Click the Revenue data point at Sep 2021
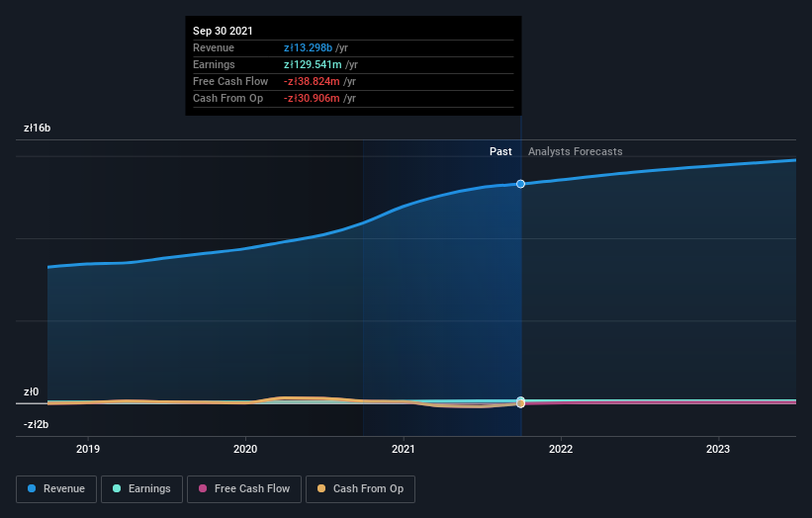812x518 pixels. click(x=520, y=184)
